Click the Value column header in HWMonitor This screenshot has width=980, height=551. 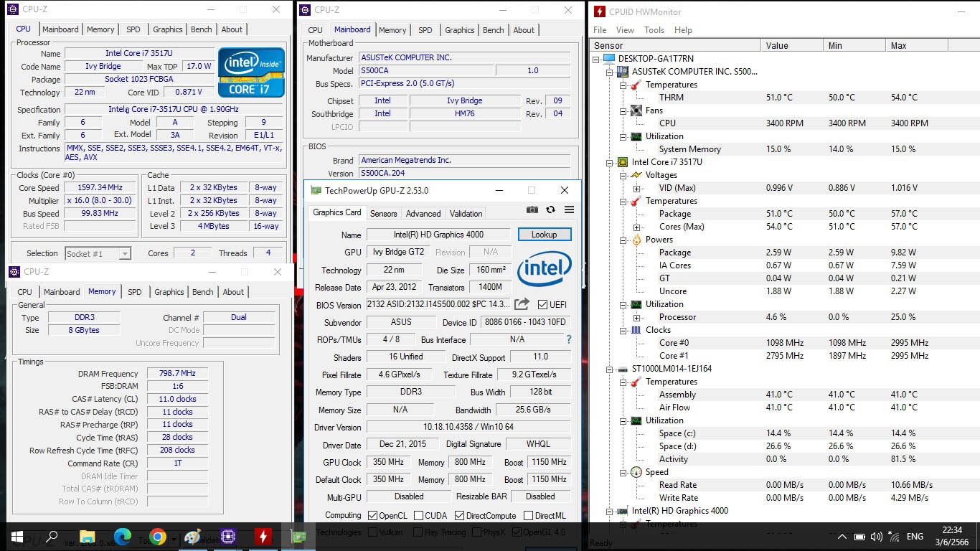(792, 45)
